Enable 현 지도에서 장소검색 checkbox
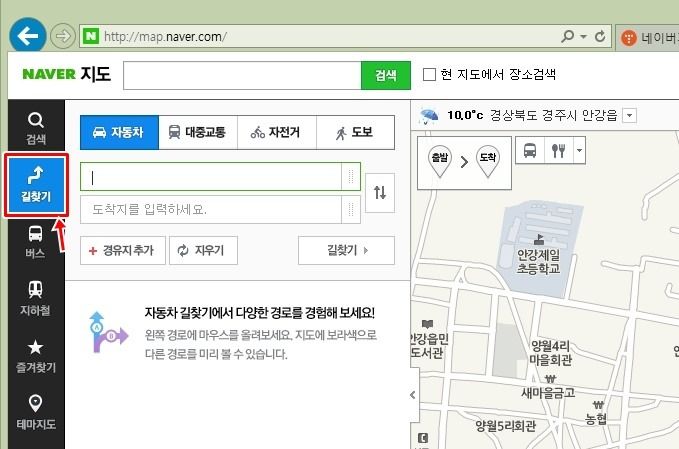The image size is (679, 449). click(x=429, y=74)
